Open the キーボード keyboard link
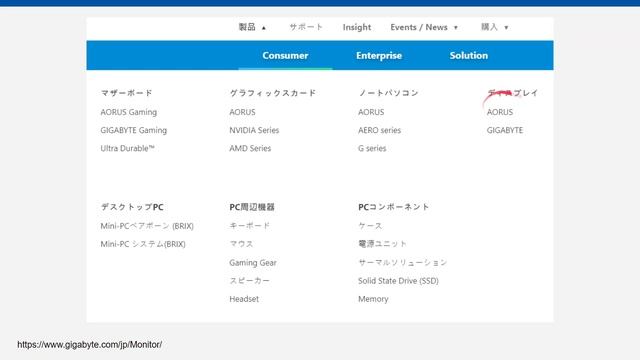640x360 pixels. click(249, 226)
